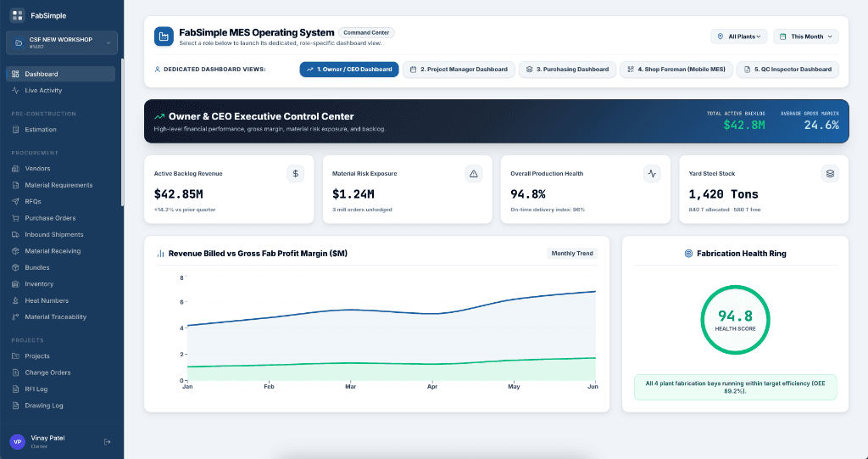Click the Fabrication Health Ring gauge
This screenshot has width=868, height=459.
coord(735,320)
